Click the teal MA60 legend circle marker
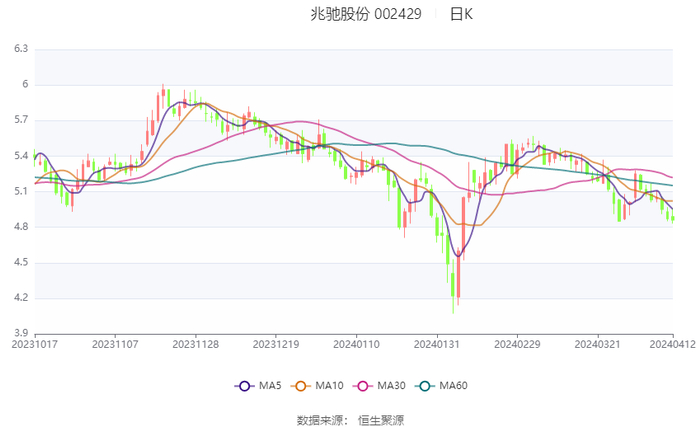Image resolution: width=700 pixels, height=427 pixels. [425, 386]
